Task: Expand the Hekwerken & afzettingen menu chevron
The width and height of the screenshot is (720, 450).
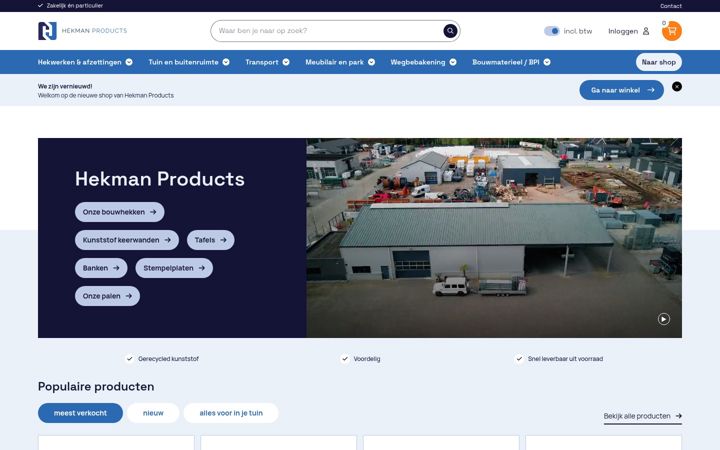Action: pos(129,62)
